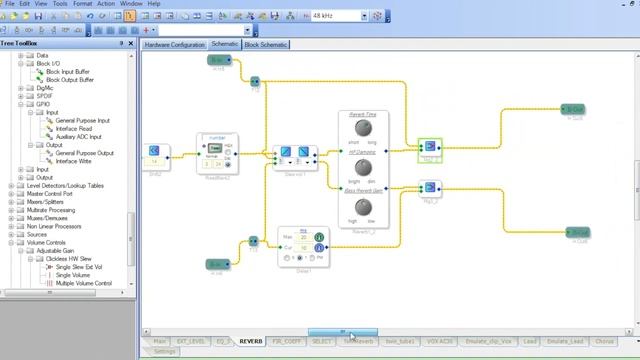Screen dimensions: 640x360
Task: Open the Action menu
Action: tap(106, 4)
